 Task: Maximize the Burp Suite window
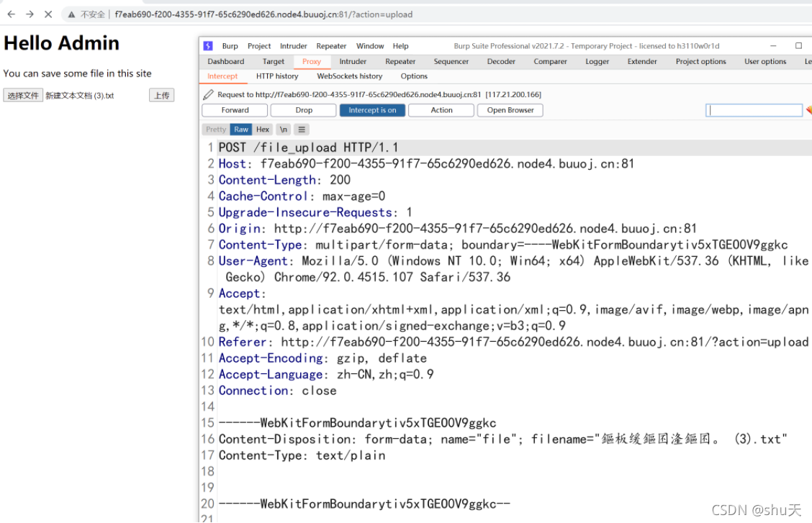pyautogui.click(x=798, y=46)
